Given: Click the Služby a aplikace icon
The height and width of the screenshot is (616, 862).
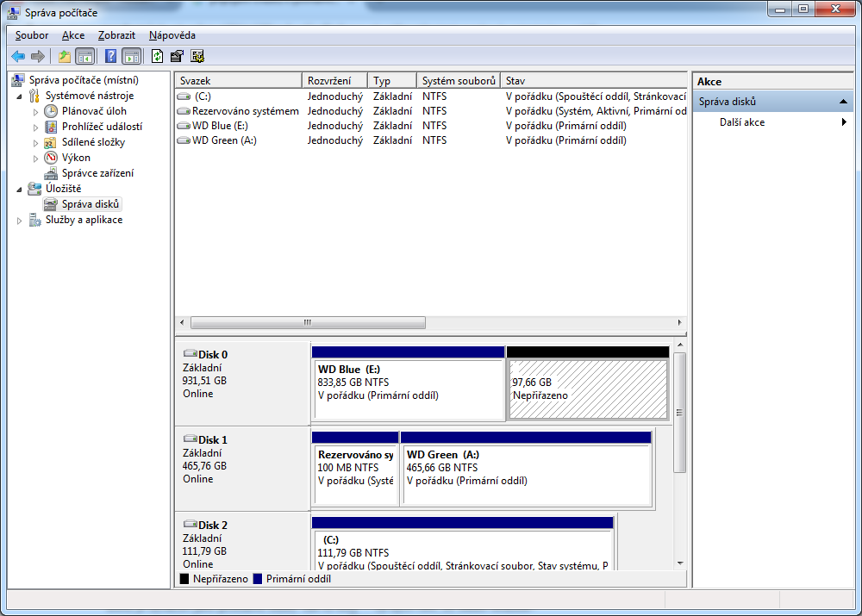Looking at the screenshot, I should coord(34,220).
